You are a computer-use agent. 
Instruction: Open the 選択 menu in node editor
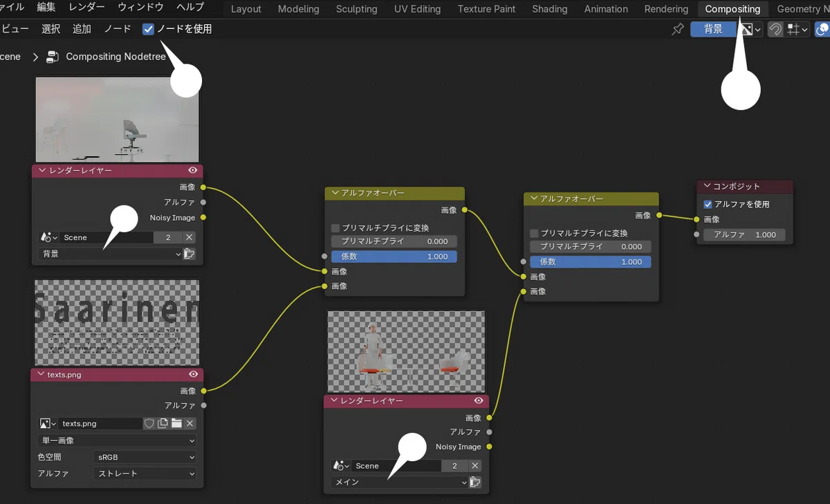click(51, 29)
